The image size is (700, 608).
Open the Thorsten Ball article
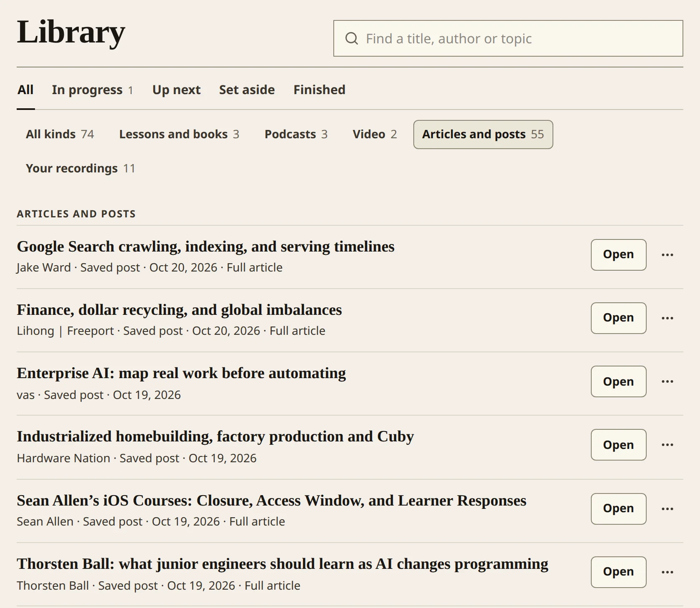coord(618,572)
